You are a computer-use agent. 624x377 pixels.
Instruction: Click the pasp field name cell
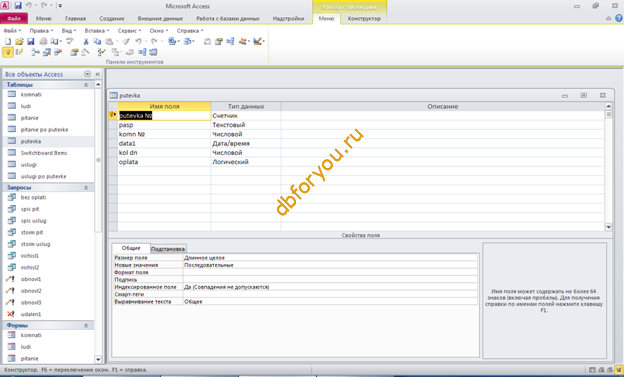pyautogui.click(x=164, y=125)
